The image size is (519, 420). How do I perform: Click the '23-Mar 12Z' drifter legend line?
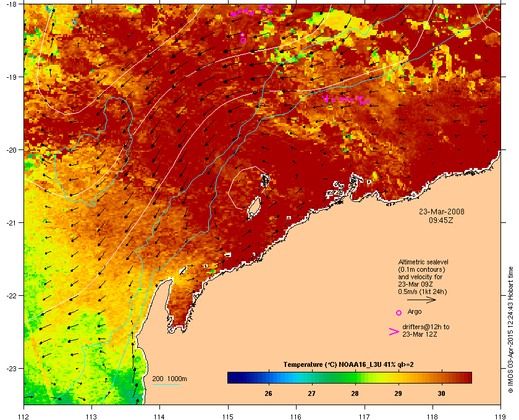pyautogui.click(x=420, y=335)
